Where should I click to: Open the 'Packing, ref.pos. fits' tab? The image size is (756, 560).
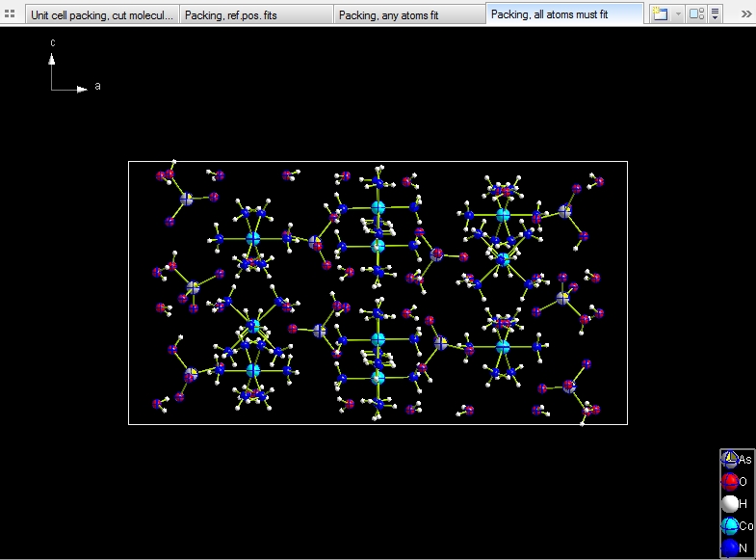point(255,14)
